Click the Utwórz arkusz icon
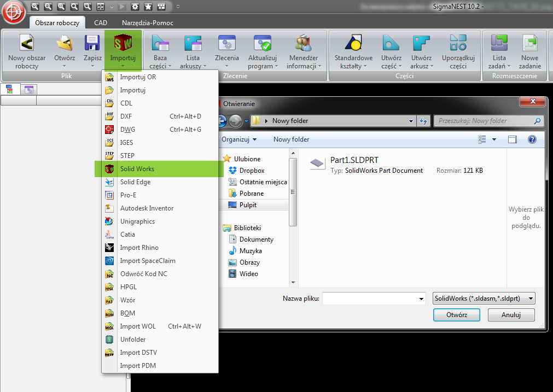 [421, 43]
